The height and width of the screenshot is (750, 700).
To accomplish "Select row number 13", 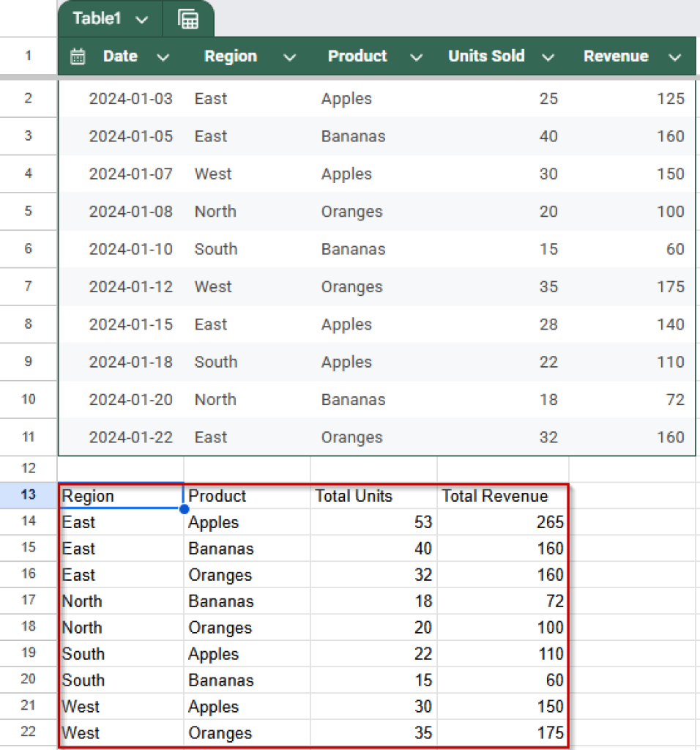I will (x=28, y=495).
